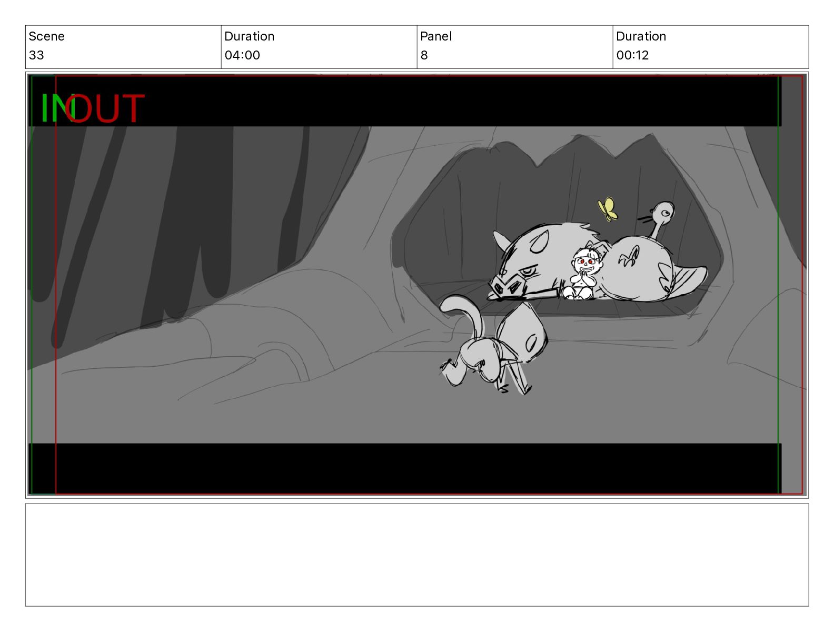Screen dimensions: 834x644
Task: Click the storyboard panel sketch thumbnail
Action: tap(417, 285)
